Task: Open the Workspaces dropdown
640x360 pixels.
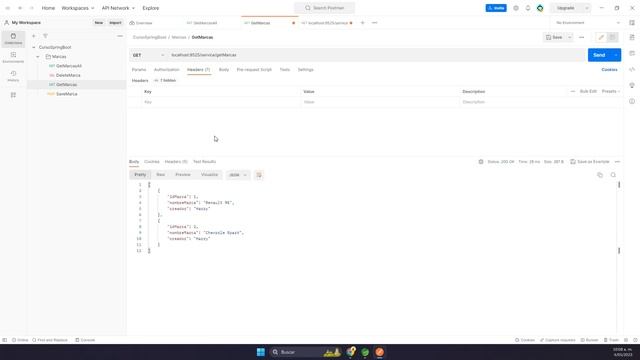Action: (x=78, y=8)
